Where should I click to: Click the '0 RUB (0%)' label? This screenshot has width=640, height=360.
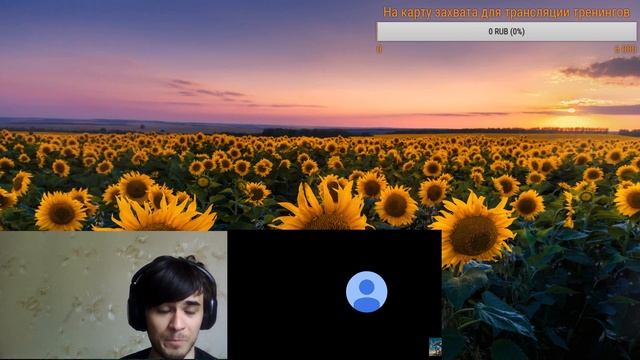[x=506, y=31]
